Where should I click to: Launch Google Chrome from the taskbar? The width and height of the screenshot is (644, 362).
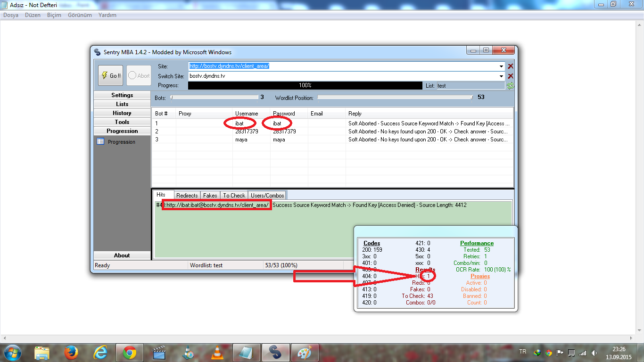tap(129, 352)
